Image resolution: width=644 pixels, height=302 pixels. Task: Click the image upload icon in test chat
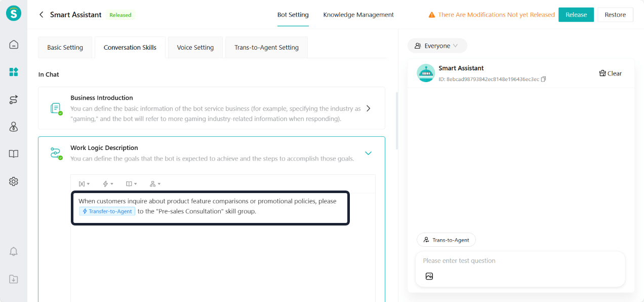[429, 276]
